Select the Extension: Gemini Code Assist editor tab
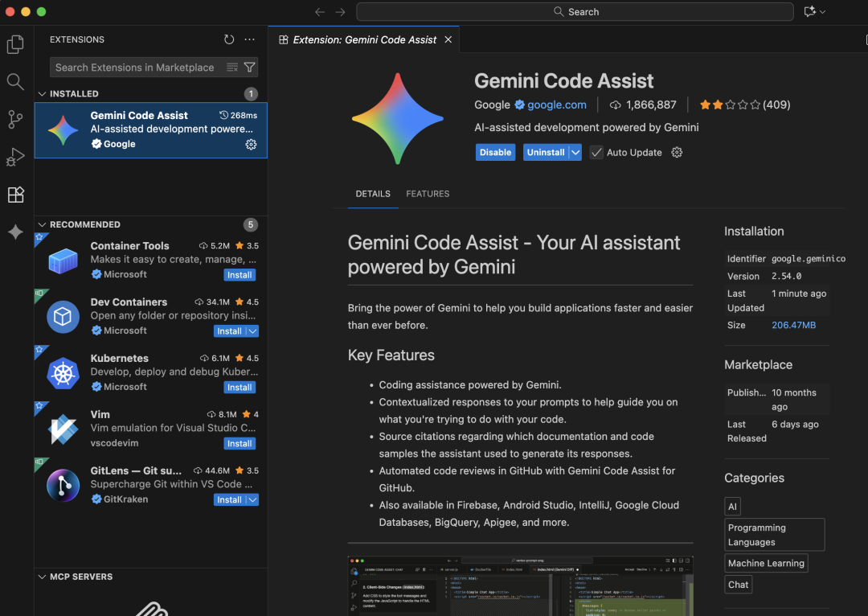This screenshot has height=616, width=868. click(364, 39)
